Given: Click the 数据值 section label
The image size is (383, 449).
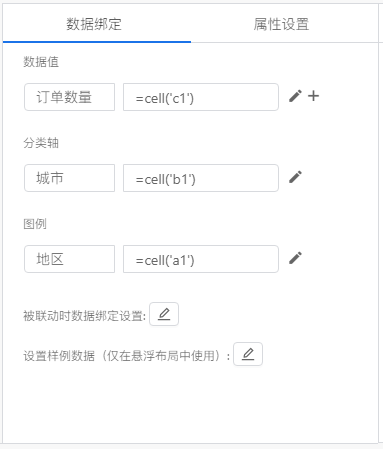Looking at the screenshot, I should tap(41, 62).
